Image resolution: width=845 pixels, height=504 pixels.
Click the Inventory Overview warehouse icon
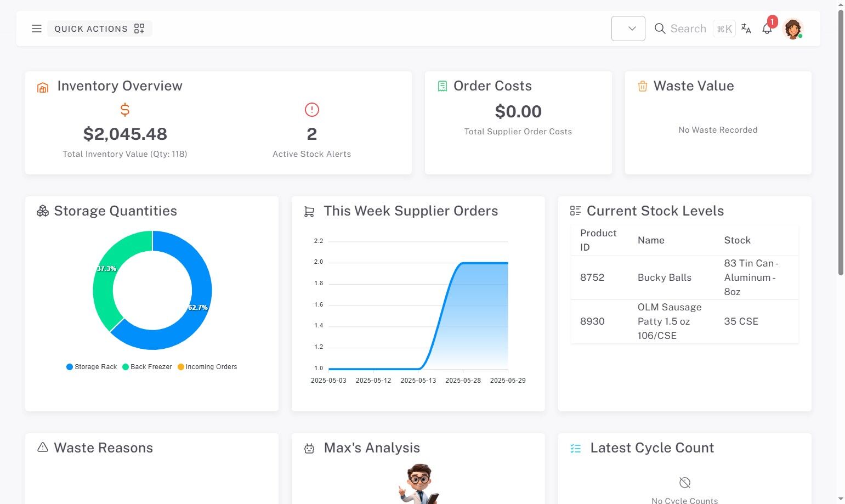coord(43,87)
